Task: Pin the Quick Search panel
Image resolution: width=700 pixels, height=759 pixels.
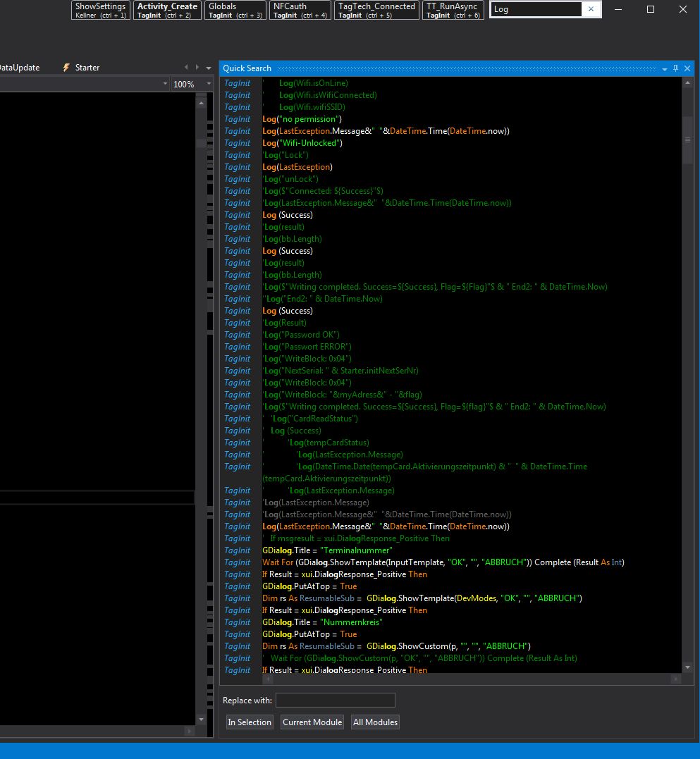Action: click(675, 68)
